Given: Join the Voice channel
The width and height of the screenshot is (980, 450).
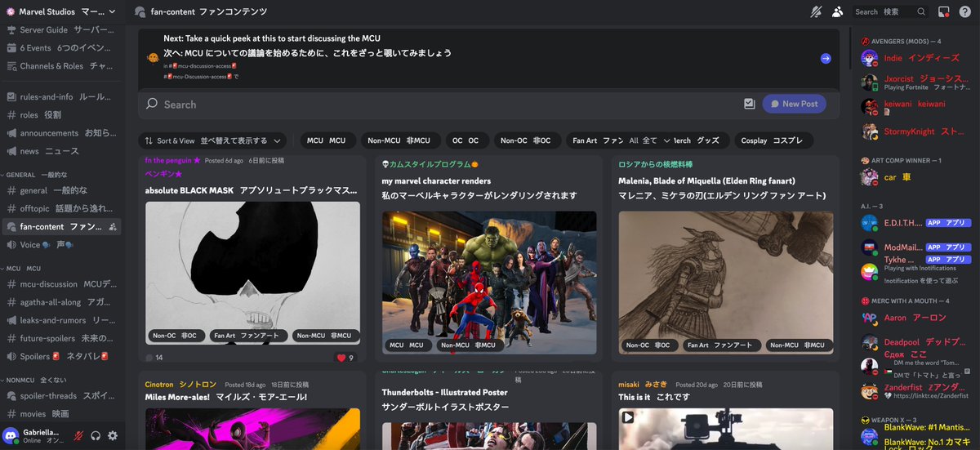Looking at the screenshot, I should click(60, 244).
